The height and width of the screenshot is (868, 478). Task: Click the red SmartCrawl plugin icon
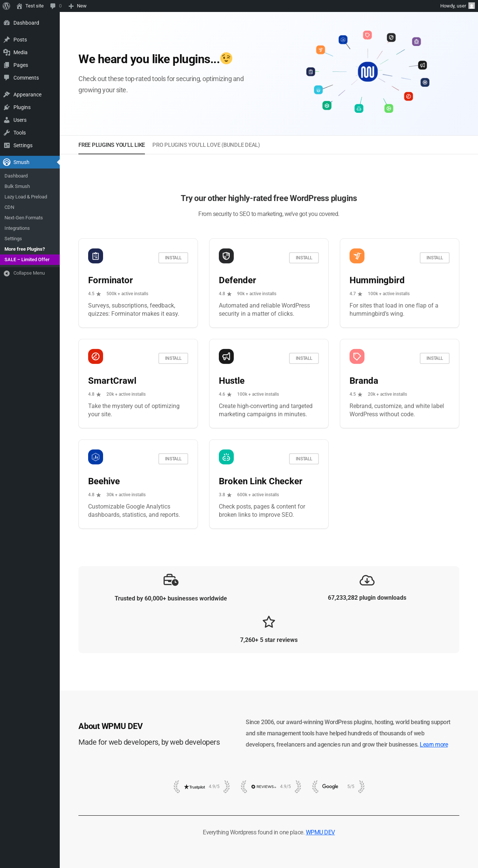(96, 356)
